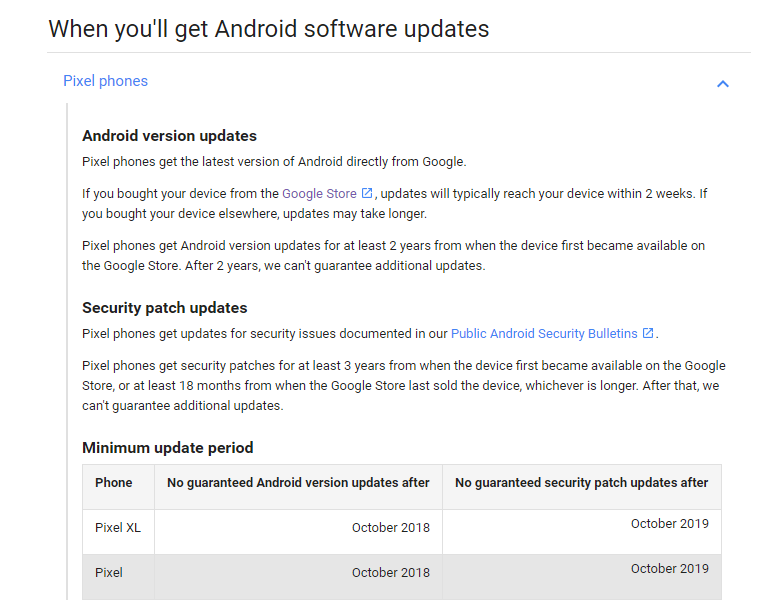Click the Pixel phones section title
Image resolution: width=775 pixels, height=613 pixels.
point(105,81)
